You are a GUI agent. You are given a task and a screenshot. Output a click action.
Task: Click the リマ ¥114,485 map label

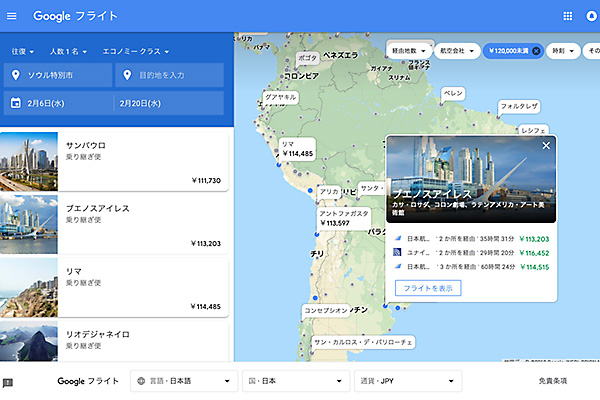click(297, 149)
